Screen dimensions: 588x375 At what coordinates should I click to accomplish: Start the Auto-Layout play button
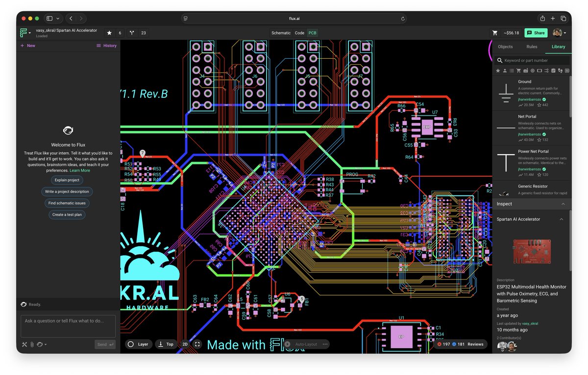click(287, 344)
